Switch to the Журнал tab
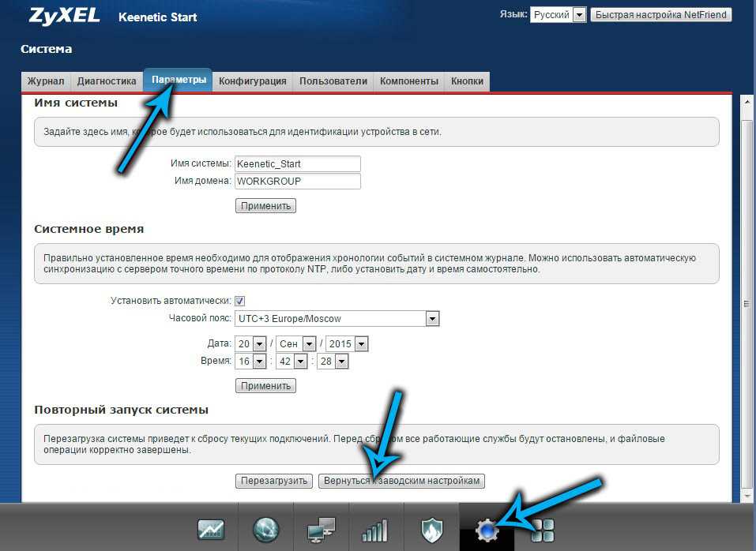This screenshot has width=756, height=551. (46, 81)
